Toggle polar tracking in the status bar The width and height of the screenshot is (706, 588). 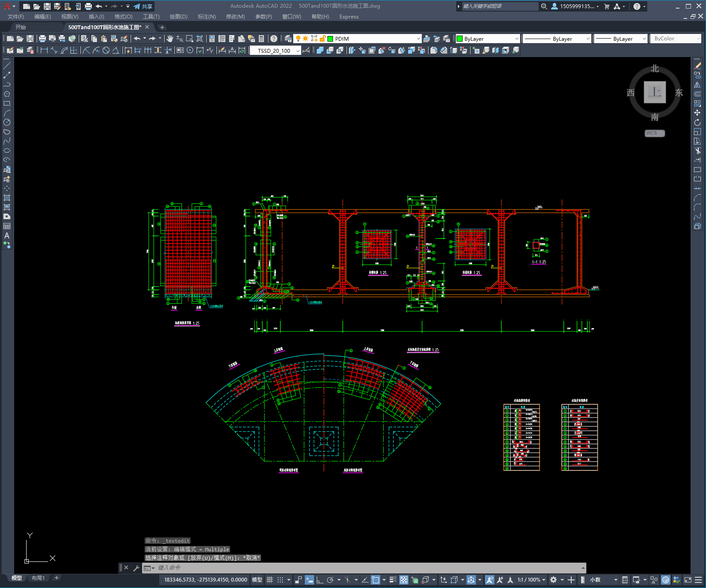[x=330, y=580]
